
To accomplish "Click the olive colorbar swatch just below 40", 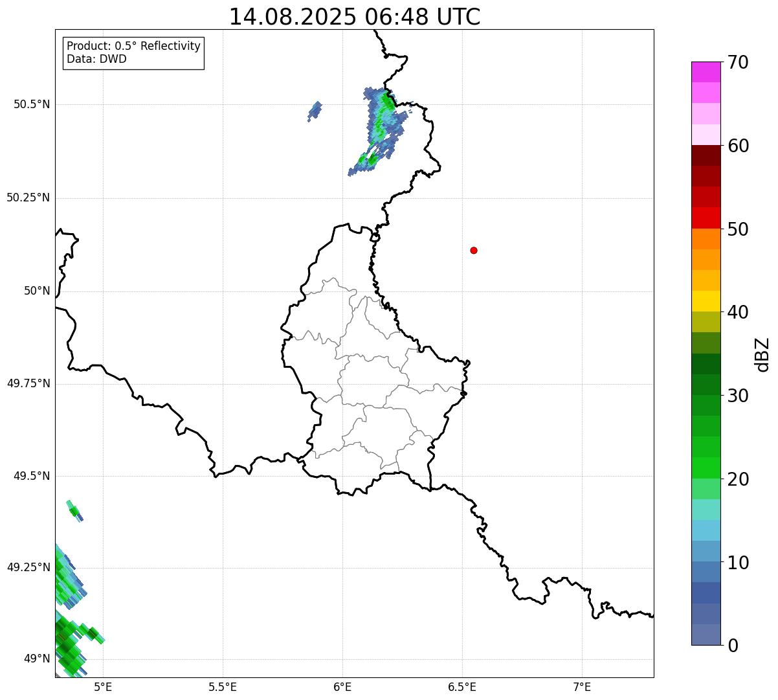I will point(706,322).
